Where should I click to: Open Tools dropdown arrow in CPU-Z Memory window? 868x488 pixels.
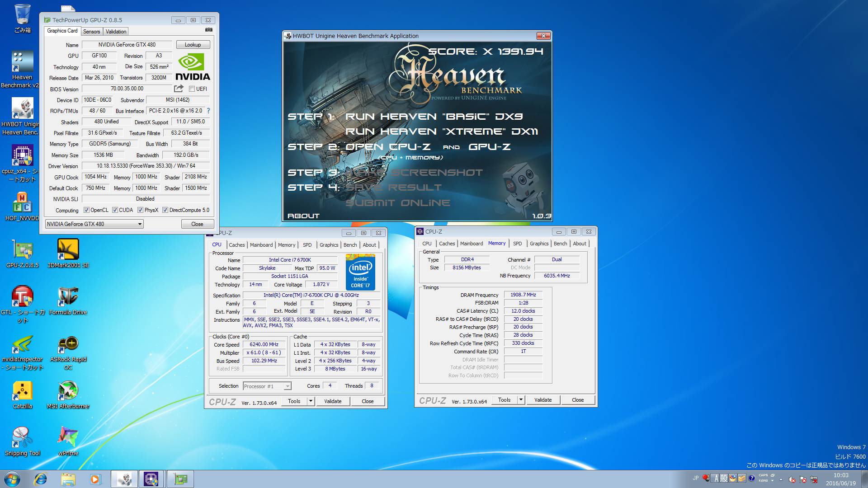pos(521,400)
